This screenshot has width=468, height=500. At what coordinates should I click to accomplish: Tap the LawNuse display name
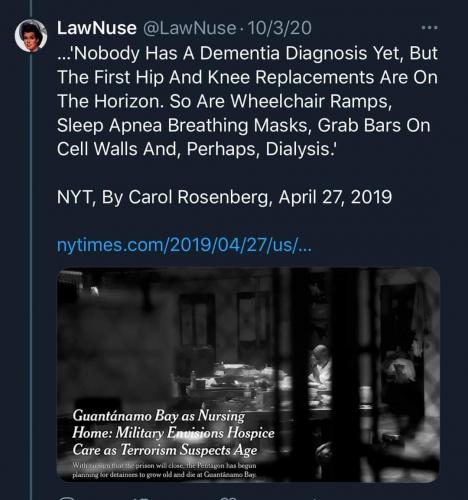click(96, 28)
